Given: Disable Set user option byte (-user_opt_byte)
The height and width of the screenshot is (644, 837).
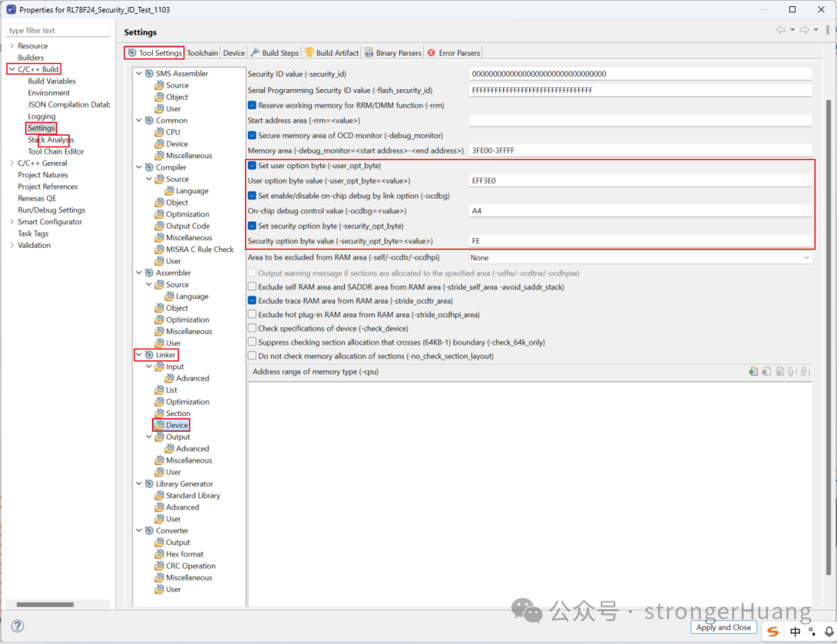Looking at the screenshot, I should click(252, 165).
